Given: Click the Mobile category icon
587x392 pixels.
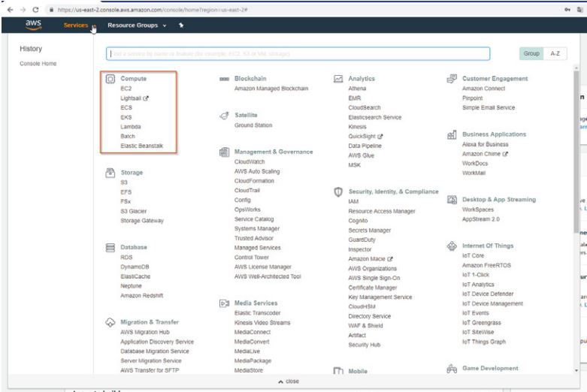Looking at the screenshot, I should coord(338,371).
